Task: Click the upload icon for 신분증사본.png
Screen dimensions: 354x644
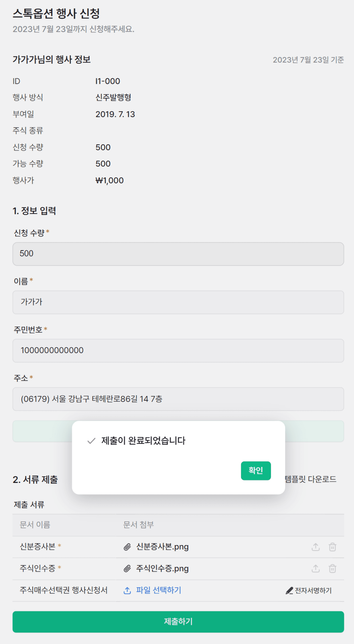Action: pos(316,547)
